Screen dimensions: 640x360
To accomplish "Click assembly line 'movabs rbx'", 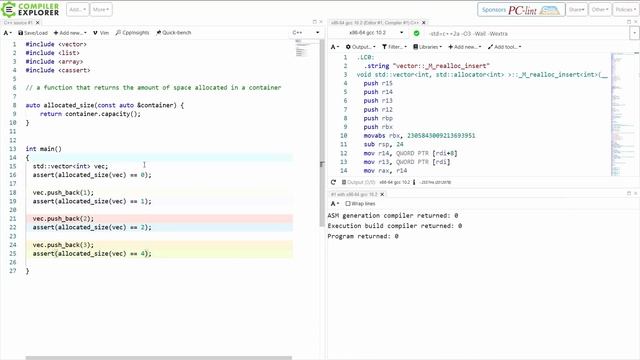I will [419, 136].
